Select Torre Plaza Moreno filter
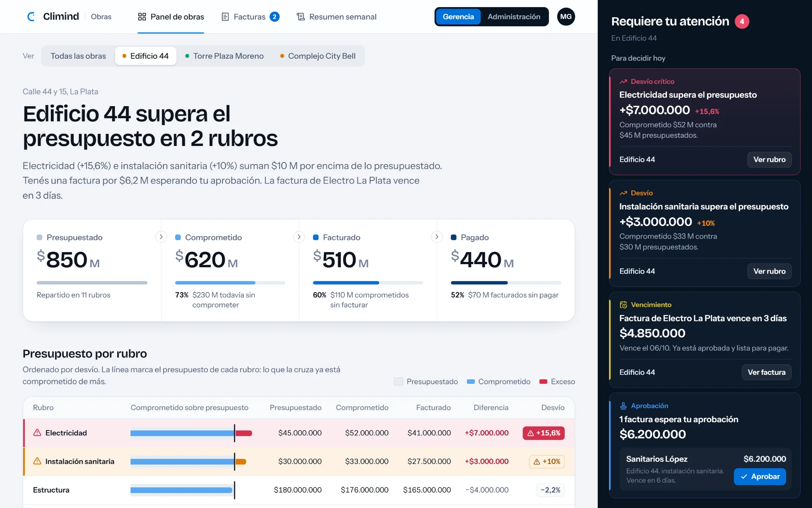The width and height of the screenshot is (812, 508). [224, 56]
